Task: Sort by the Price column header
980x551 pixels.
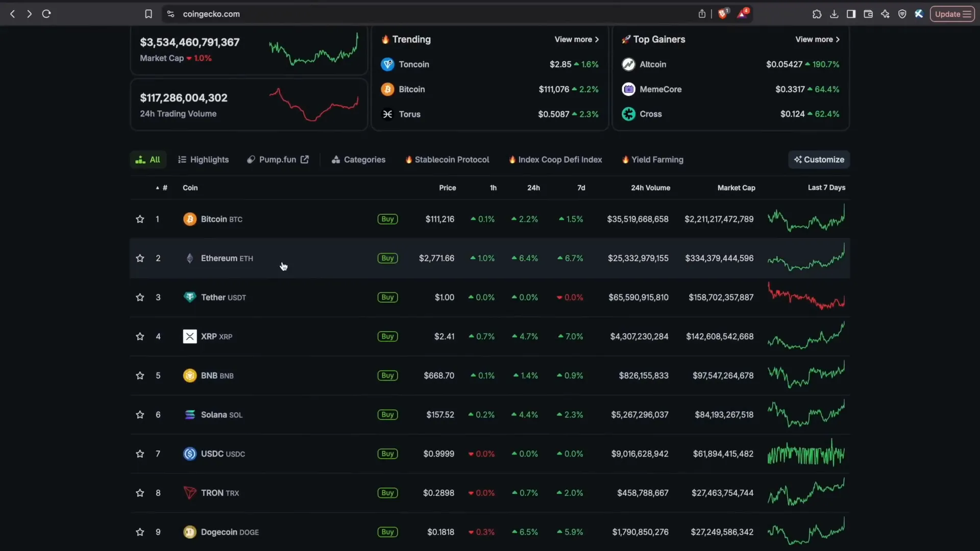Action: tap(447, 188)
